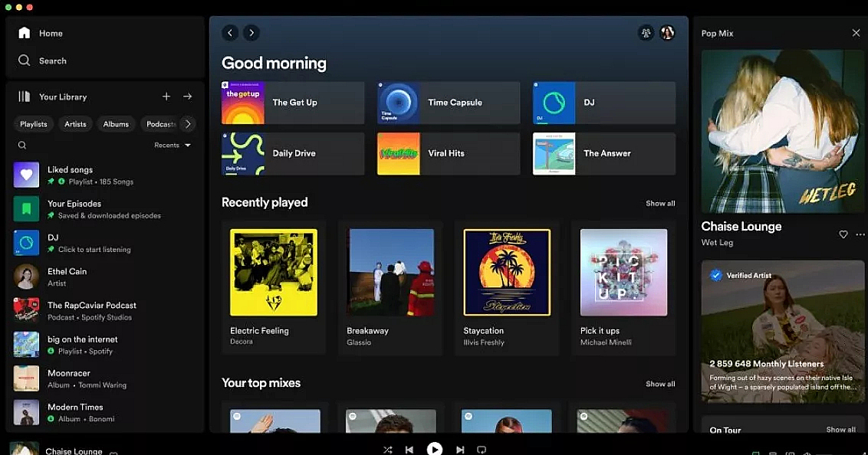Click Wet Leg cover art in panel
This screenshot has width=868, height=455.
[x=783, y=132]
